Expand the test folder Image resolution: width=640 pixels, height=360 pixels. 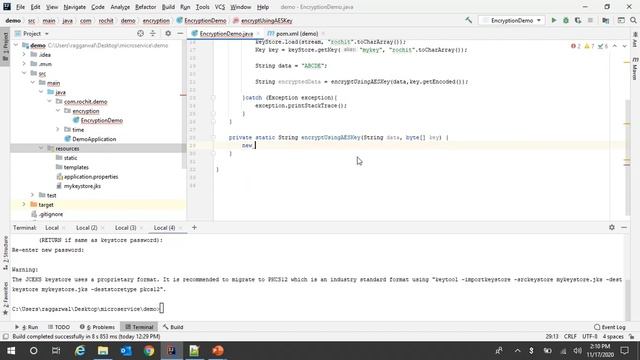pos(33,195)
